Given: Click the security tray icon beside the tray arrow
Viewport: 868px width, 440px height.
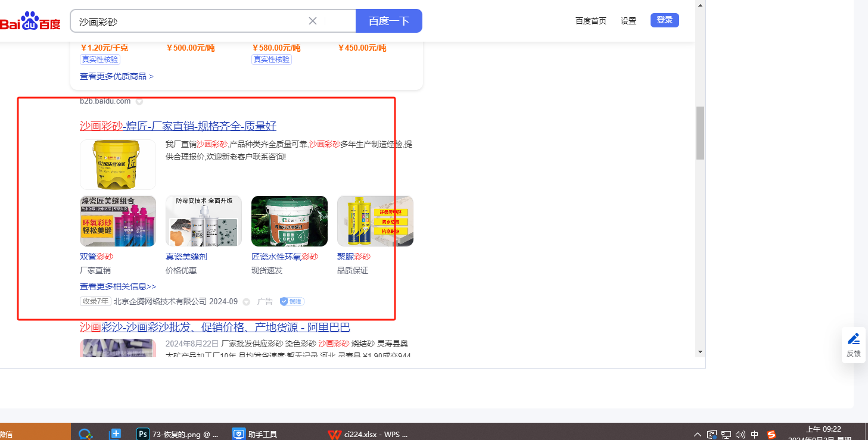Looking at the screenshot, I should (711, 434).
